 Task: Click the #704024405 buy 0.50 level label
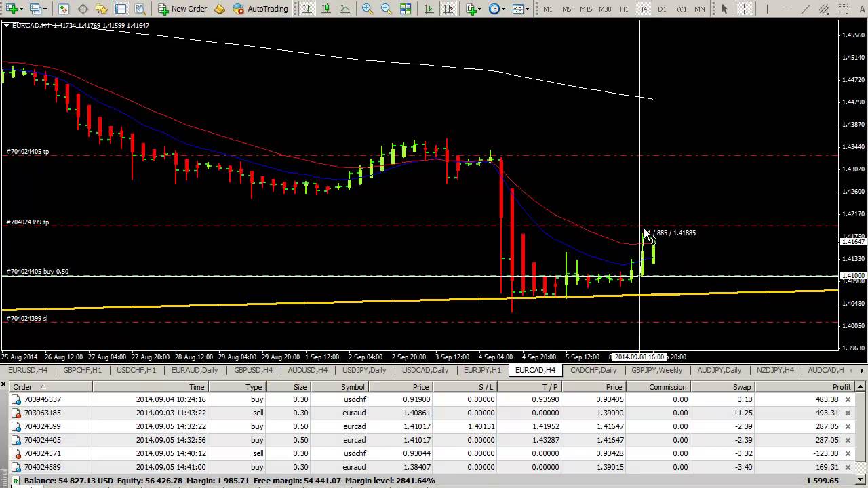tap(37, 272)
